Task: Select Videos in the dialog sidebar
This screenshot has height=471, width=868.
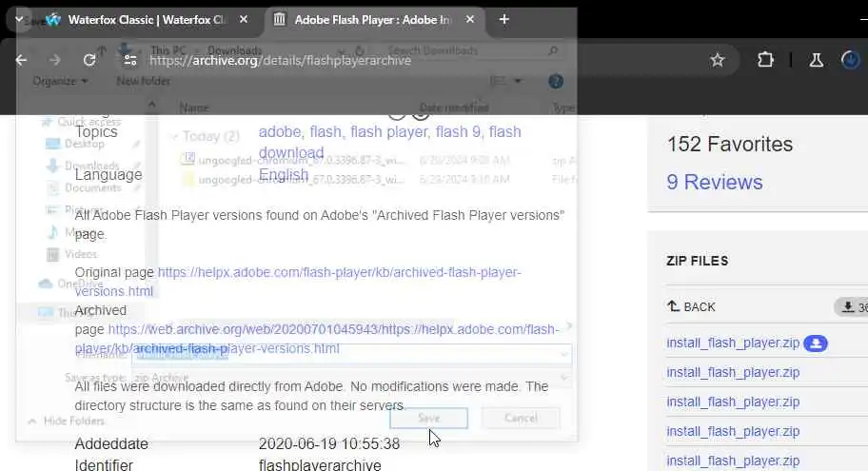Action: [x=72, y=254]
